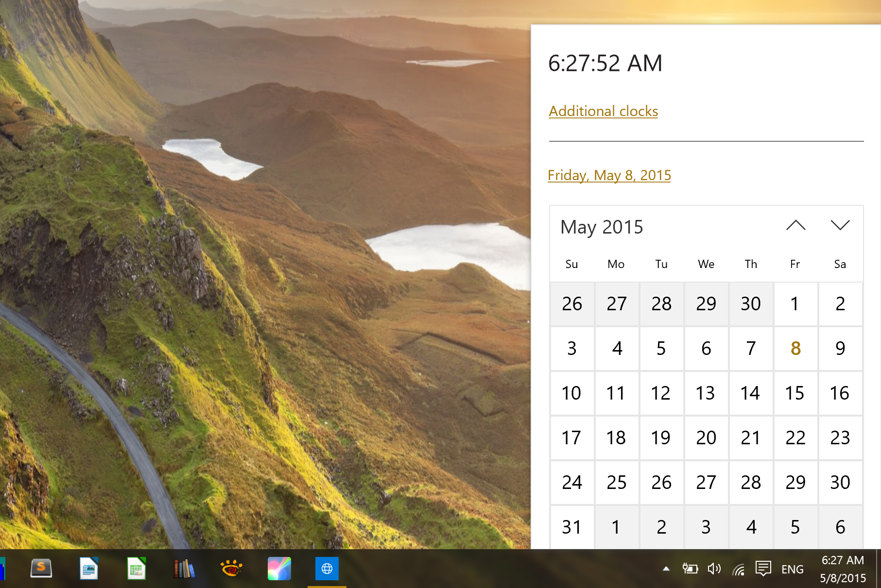Open the blue globe browser on the taskbar
Viewport: 881px width, 588px height.
click(x=327, y=568)
